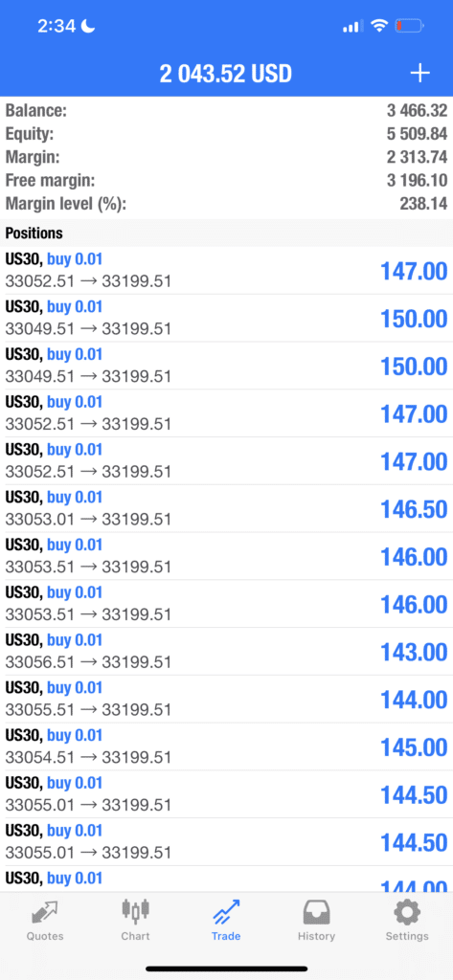
Task: Tap the plus icon for new order
Action: point(419,74)
